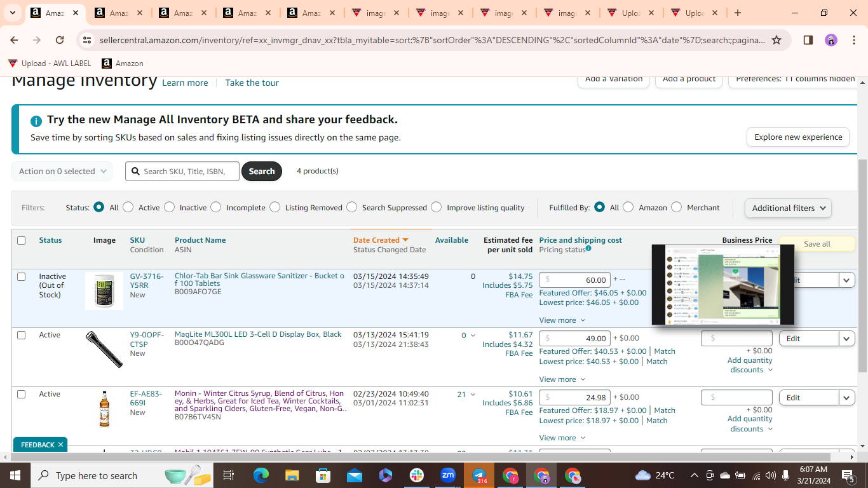Open Microsoft Store from the taskbar
Screen dimensions: 868x488
click(x=323, y=475)
